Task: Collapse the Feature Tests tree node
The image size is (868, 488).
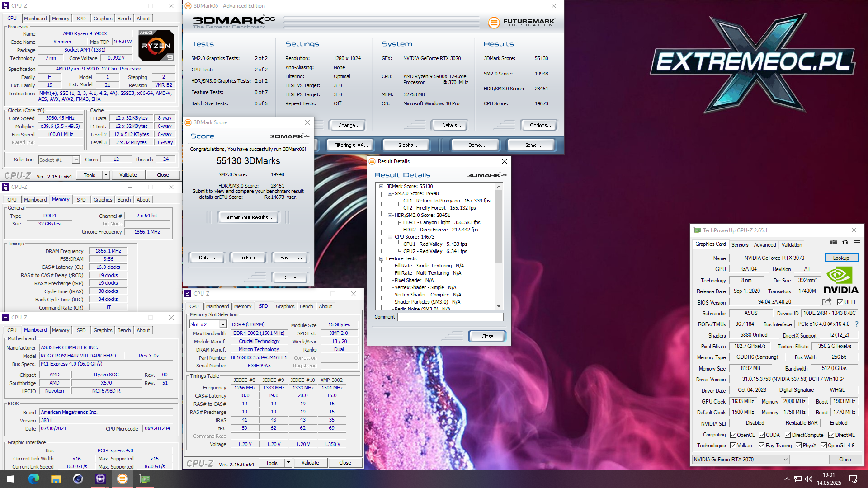Action: (382, 258)
